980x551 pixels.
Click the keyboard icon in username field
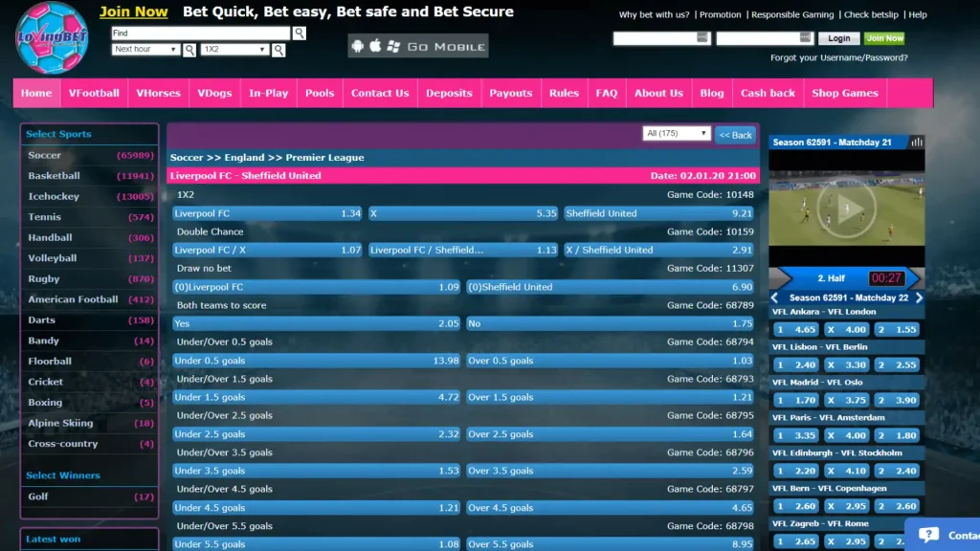702,38
